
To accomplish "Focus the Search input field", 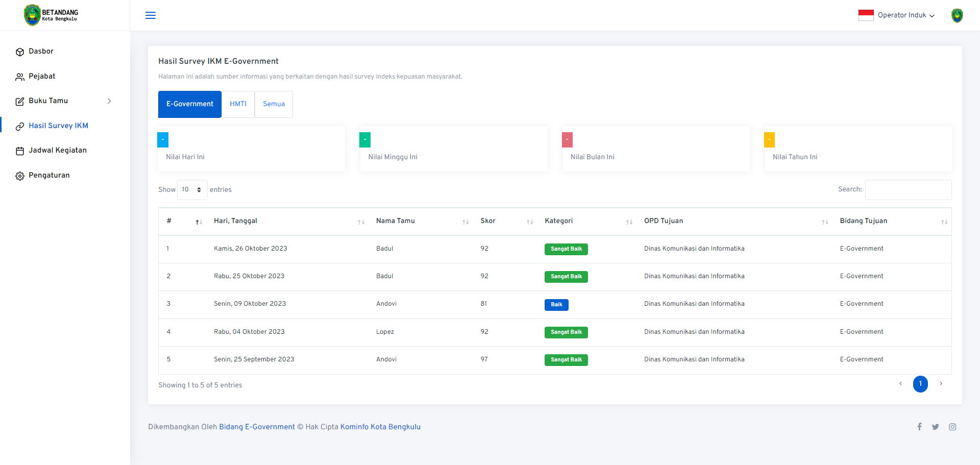I will point(908,190).
